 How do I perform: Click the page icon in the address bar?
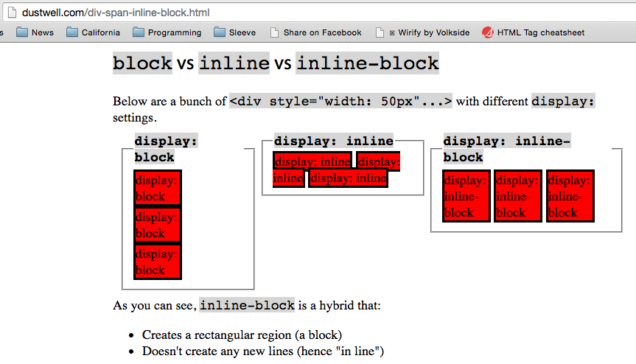click(x=11, y=13)
